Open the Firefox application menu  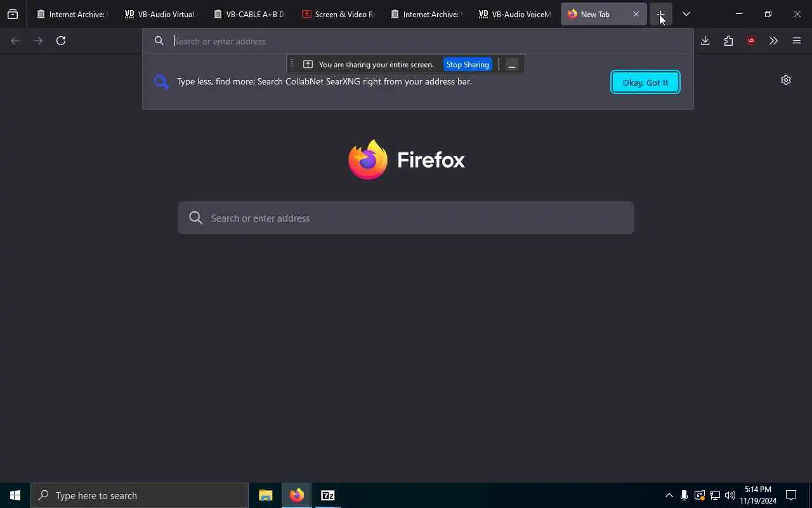[797, 41]
